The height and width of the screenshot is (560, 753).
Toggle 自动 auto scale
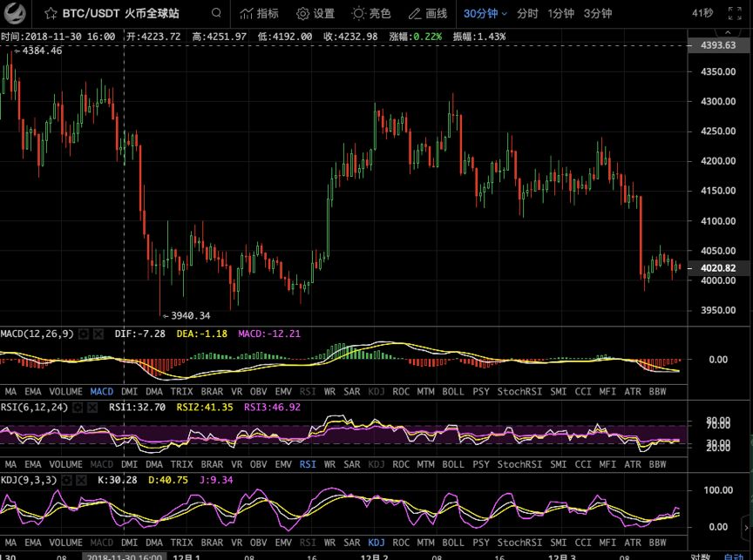point(733,556)
